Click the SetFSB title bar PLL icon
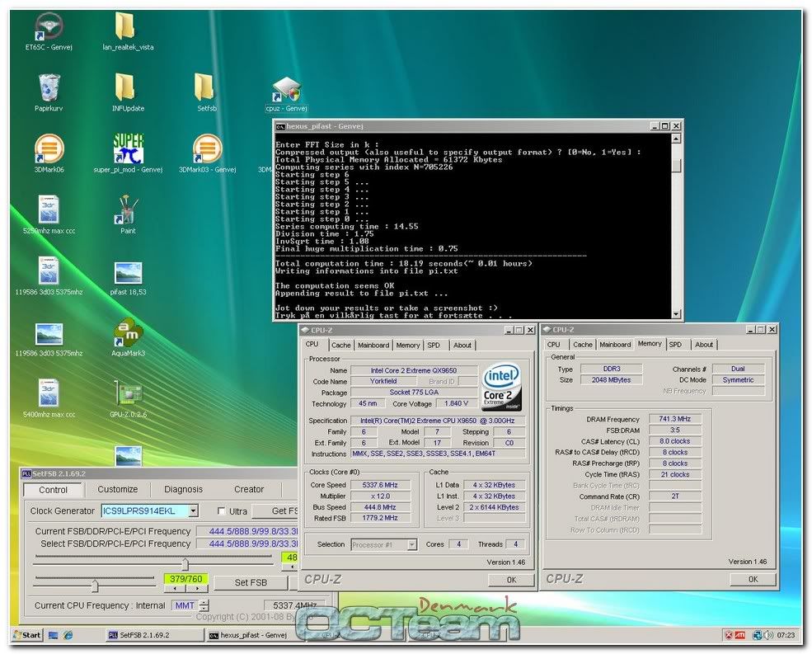812x654 pixels. [26, 473]
